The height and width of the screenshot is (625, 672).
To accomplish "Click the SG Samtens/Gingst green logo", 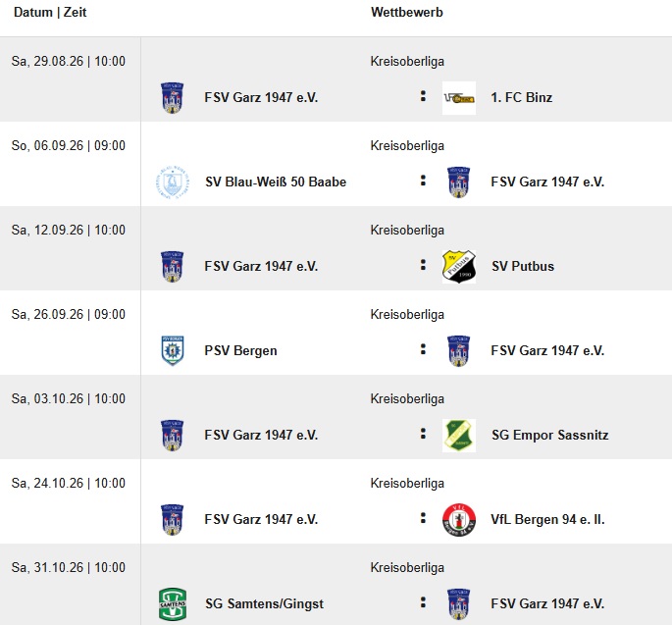I will (x=173, y=604).
